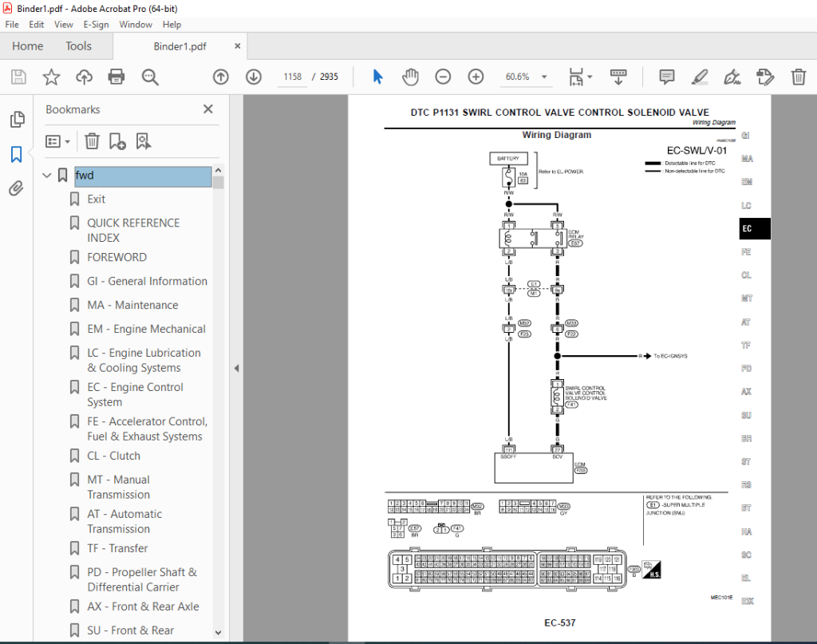The height and width of the screenshot is (644, 817).
Task: Open the Help menu
Action: 172,25
